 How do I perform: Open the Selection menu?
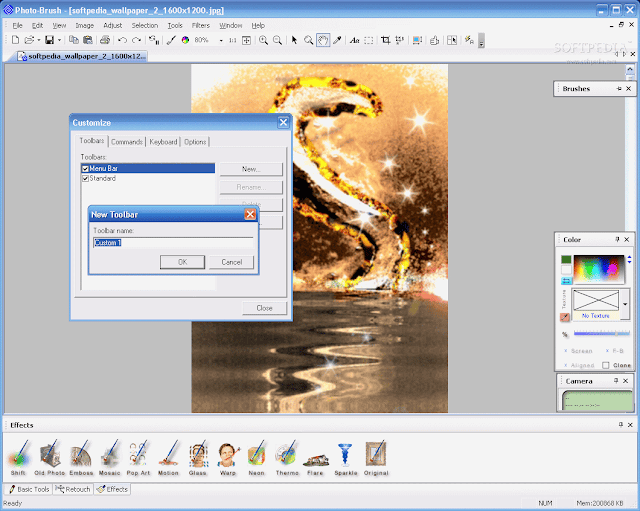144,25
